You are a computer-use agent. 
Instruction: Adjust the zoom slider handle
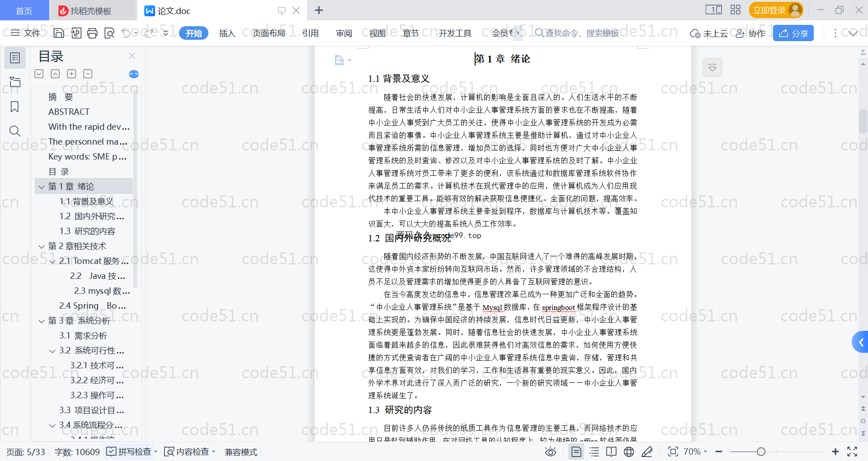tap(761, 452)
